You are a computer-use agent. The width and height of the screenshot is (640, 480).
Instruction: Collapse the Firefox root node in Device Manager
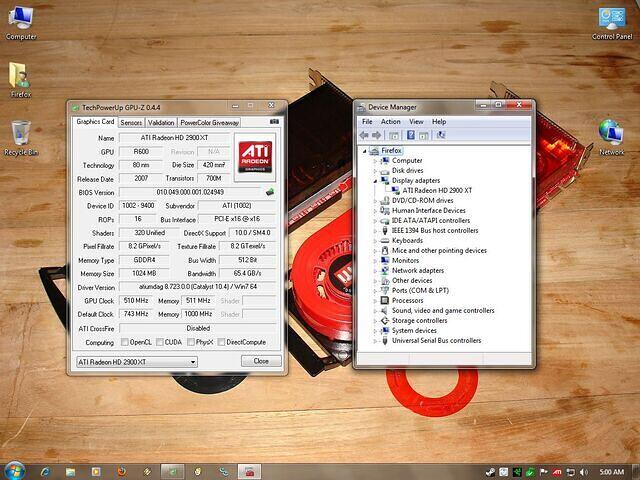pos(364,151)
